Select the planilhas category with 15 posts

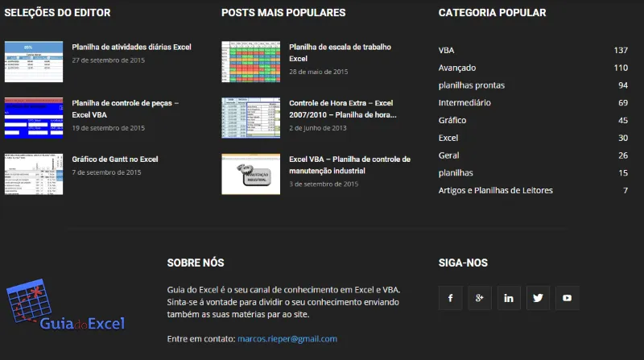click(x=456, y=173)
